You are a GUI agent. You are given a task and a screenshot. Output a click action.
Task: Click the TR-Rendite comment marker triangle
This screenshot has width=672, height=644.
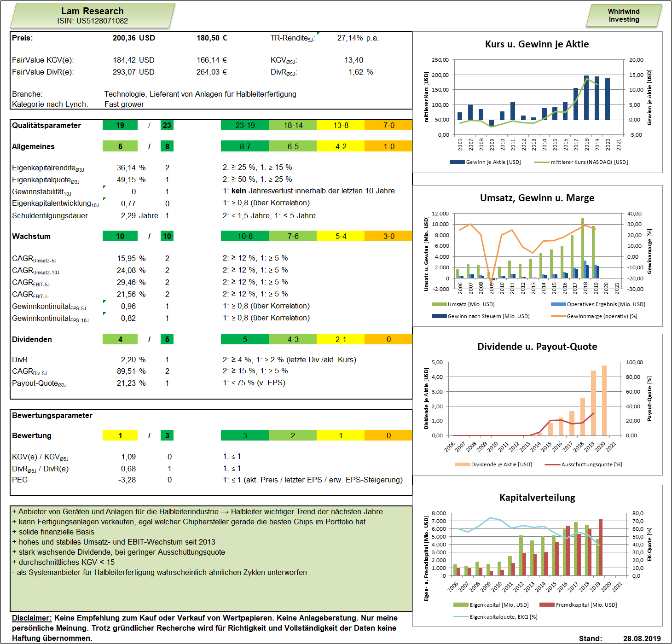tap(318, 33)
